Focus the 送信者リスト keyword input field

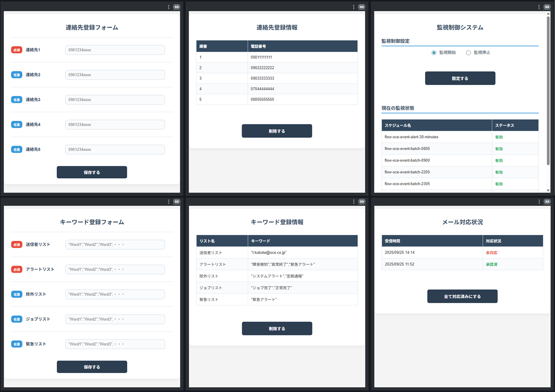[115, 244]
